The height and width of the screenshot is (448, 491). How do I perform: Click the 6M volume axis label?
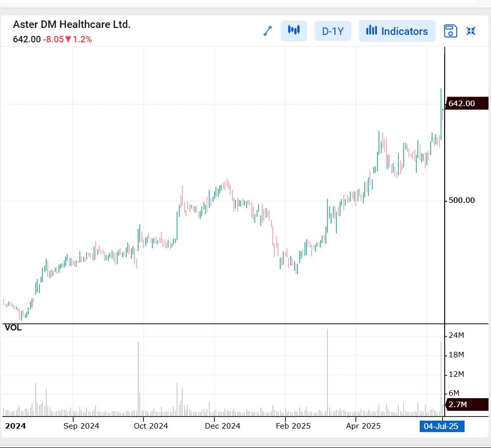tap(454, 393)
